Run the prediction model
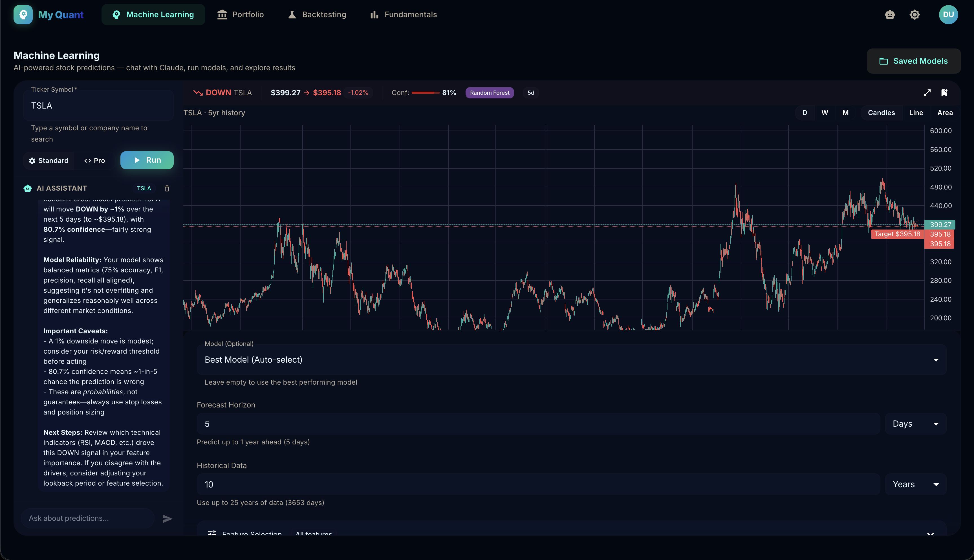The image size is (974, 560). point(147,160)
